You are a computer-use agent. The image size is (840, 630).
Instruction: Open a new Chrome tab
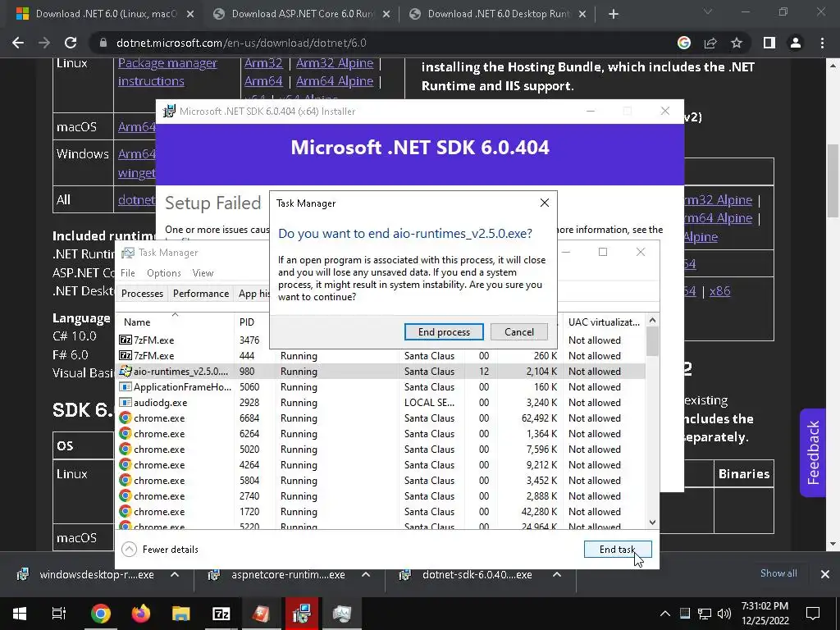tap(614, 14)
